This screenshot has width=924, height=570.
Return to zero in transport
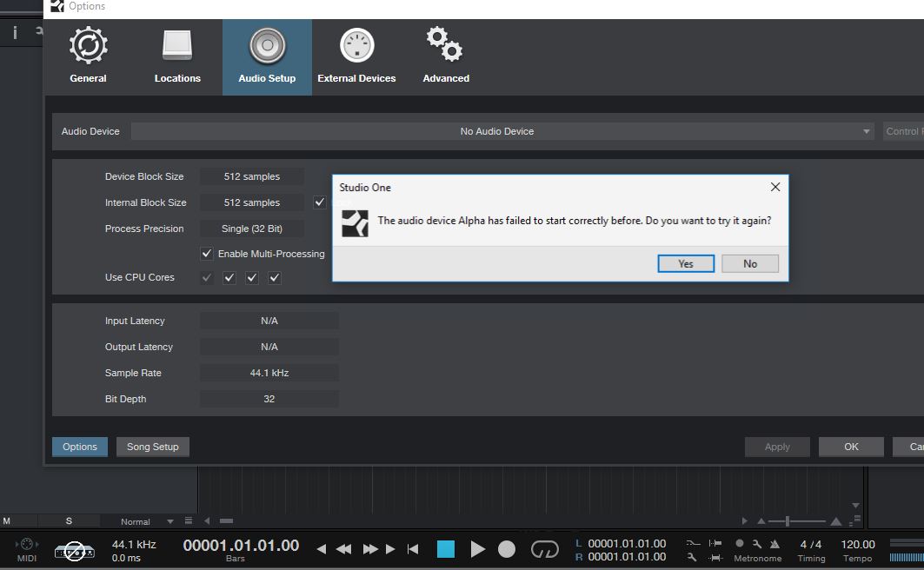(413, 549)
